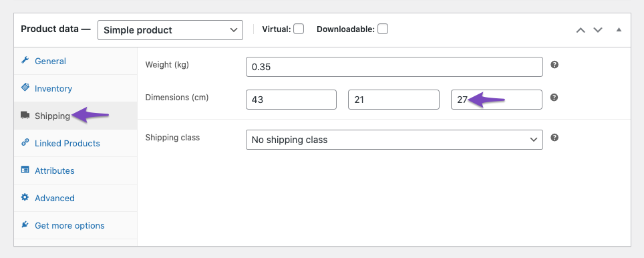
Task: Enable the Downloadable checkbox
Action: point(383,29)
